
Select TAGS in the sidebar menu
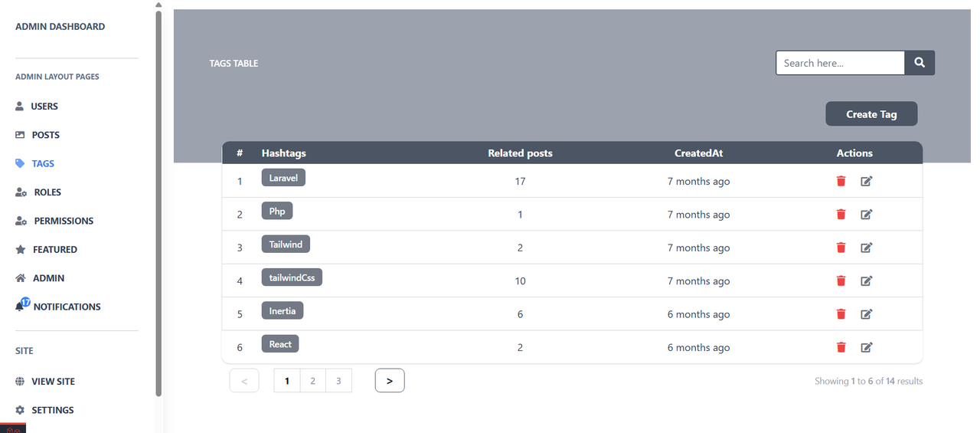[43, 163]
